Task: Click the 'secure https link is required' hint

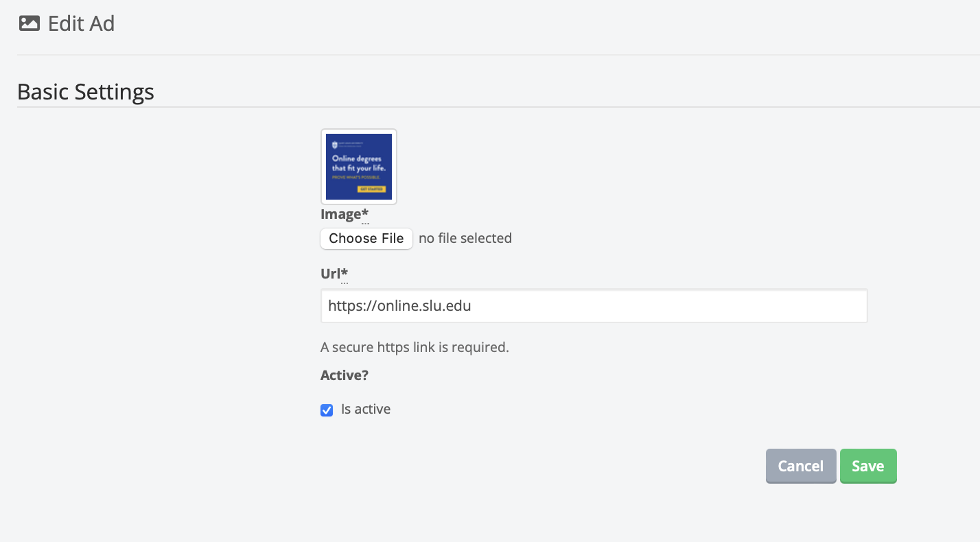Action: (415, 347)
